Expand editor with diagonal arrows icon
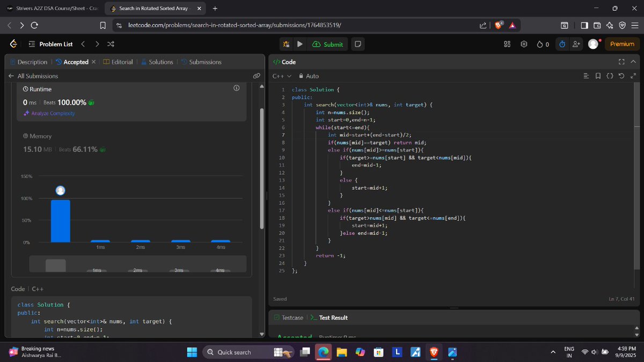 [x=633, y=76]
